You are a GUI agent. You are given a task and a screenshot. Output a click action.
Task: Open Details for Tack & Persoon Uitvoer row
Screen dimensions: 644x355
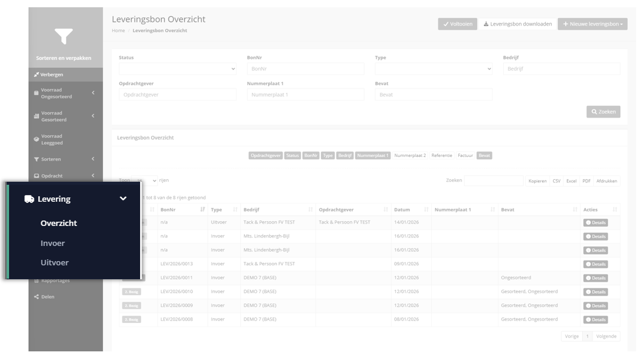coord(595,223)
